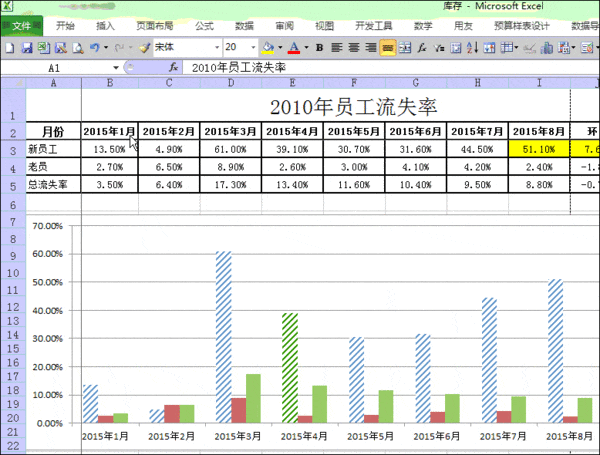Open the 文件 File tab

point(21,26)
